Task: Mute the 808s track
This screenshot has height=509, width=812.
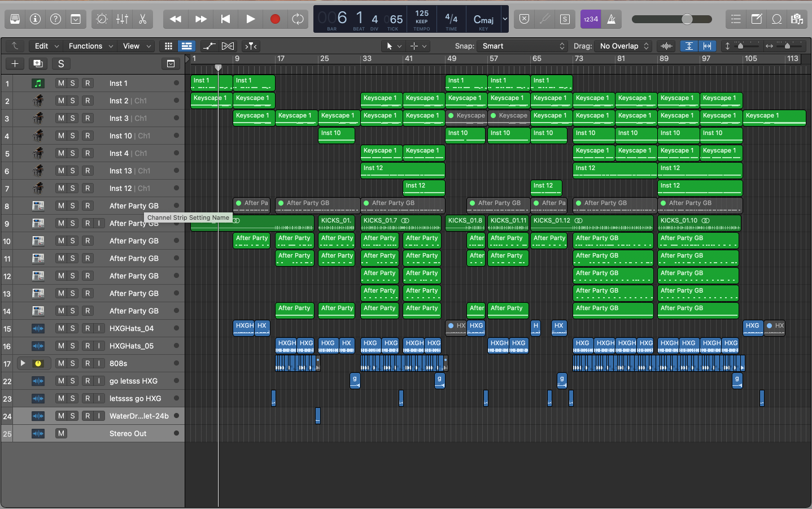Action: (62, 363)
